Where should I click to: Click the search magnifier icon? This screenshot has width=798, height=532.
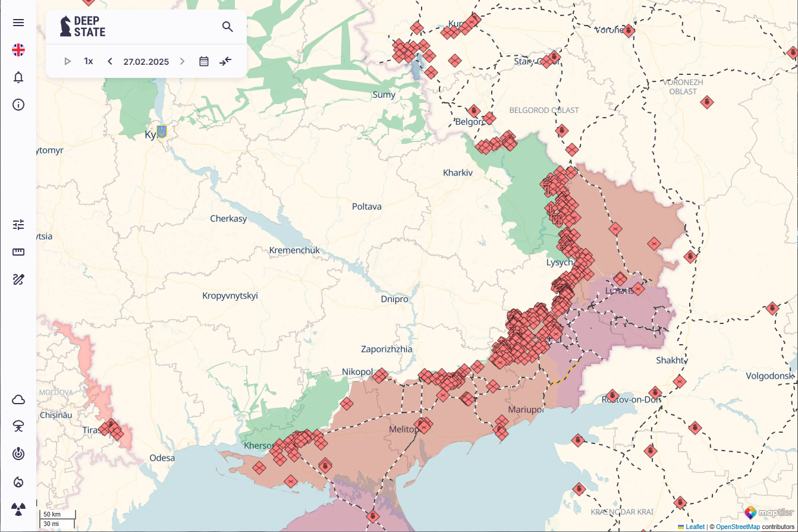pyautogui.click(x=228, y=27)
